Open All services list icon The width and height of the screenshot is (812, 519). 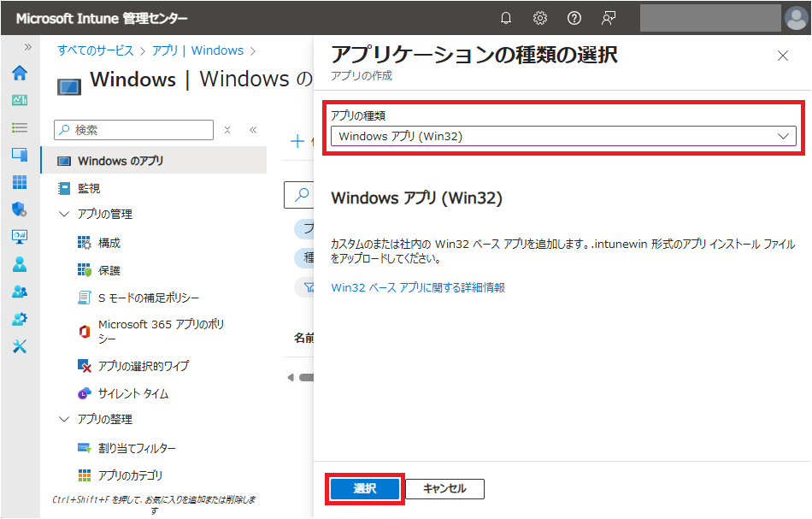point(20,127)
